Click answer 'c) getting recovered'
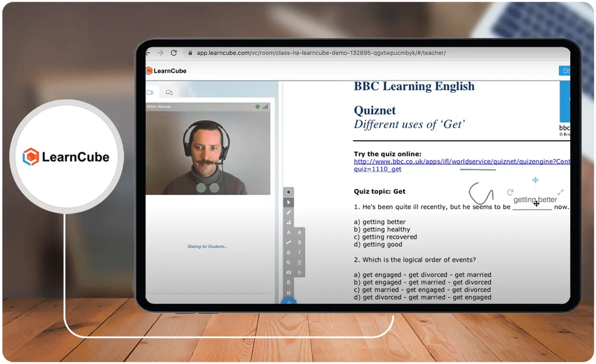 click(385, 237)
